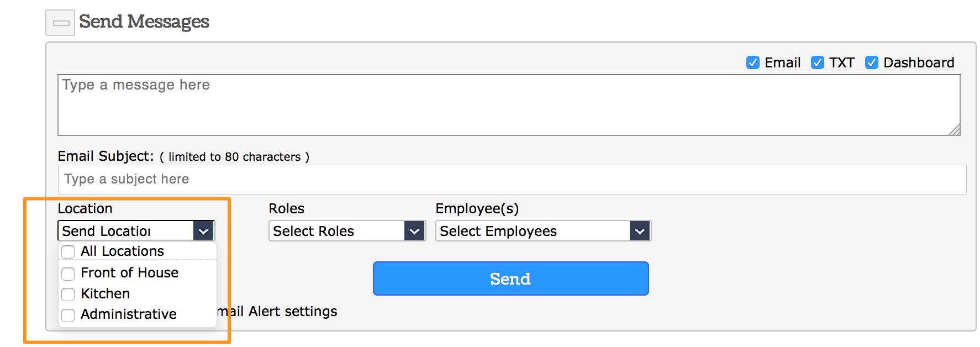Grab the message box resize handle
Screen dimensions: 980x347
(x=954, y=130)
